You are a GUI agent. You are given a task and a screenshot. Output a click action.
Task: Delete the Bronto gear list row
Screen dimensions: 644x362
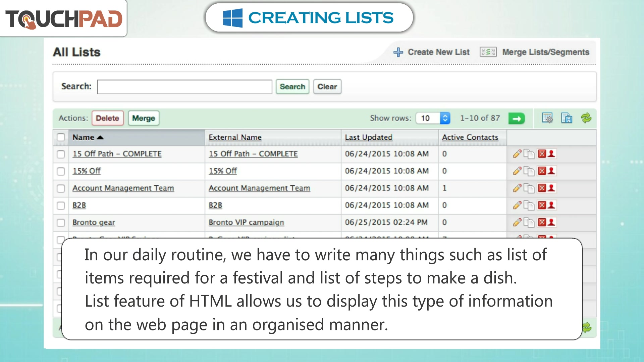(x=542, y=222)
